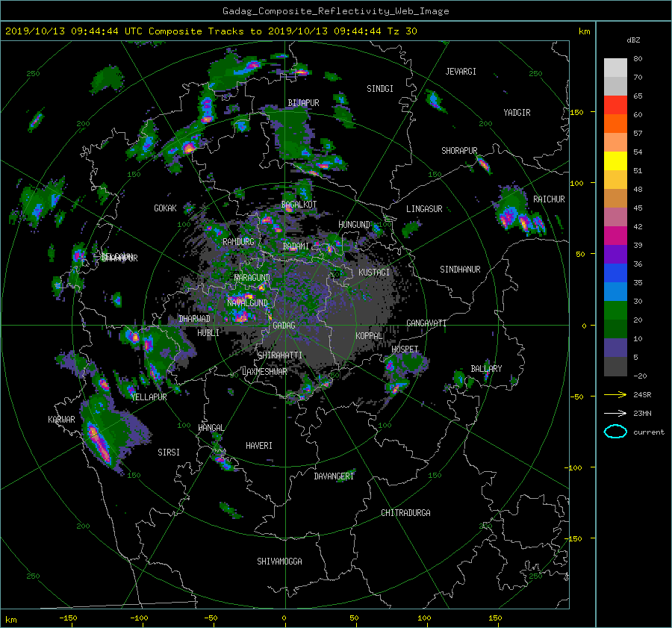Click the HUNGUND city label
Viewport: 672px width, 628px height.
point(354,224)
